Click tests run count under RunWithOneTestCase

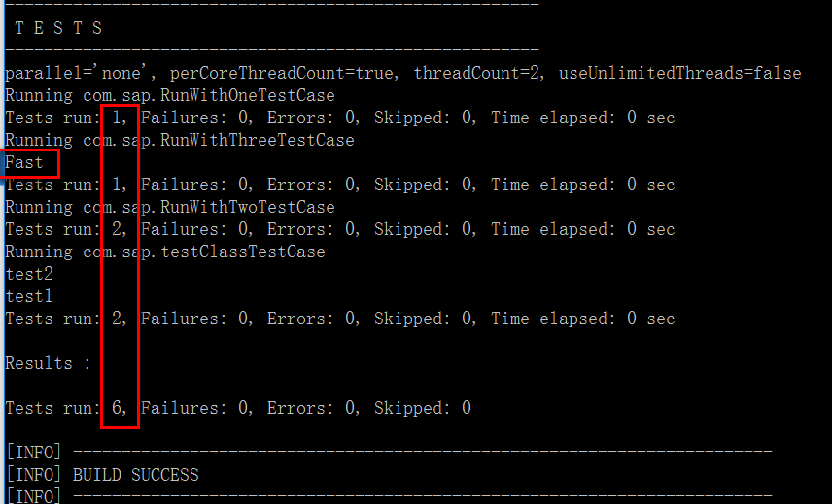point(117,118)
